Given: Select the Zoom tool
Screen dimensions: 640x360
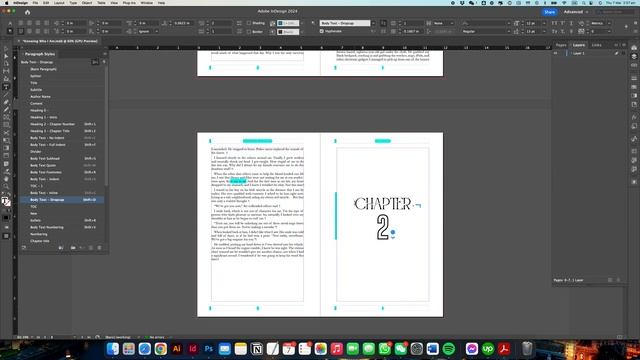Looking at the screenshot, I should 6,187.
